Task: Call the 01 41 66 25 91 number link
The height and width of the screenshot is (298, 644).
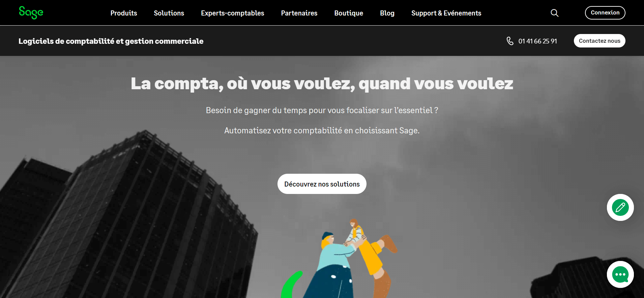Action: (x=537, y=41)
